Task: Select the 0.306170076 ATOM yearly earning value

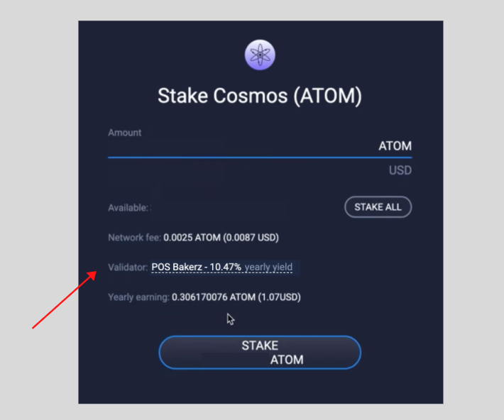Action: (214, 297)
